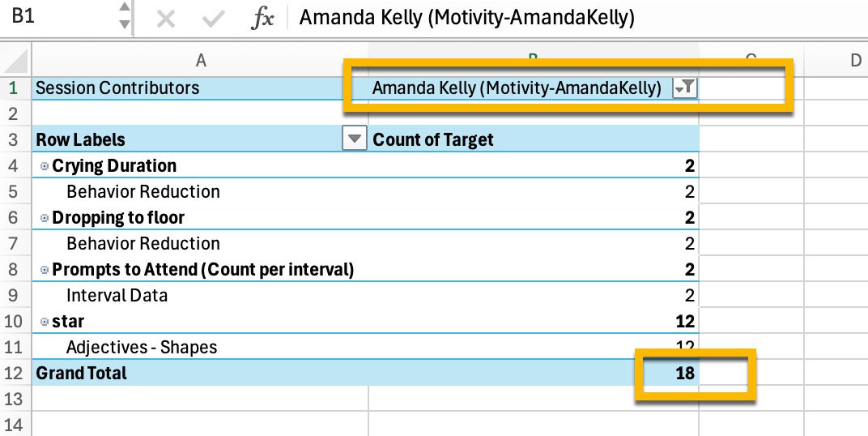Click the fx insert function icon
The image size is (868, 436).
[262, 19]
